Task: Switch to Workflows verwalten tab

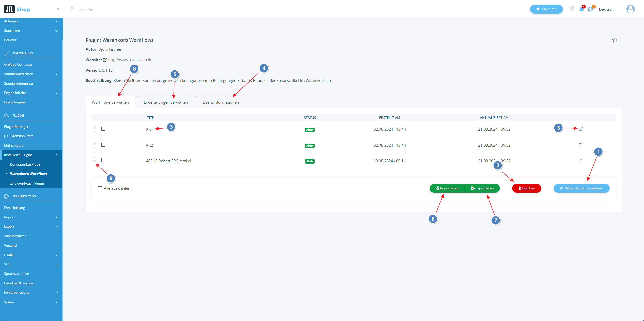Action: click(110, 102)
